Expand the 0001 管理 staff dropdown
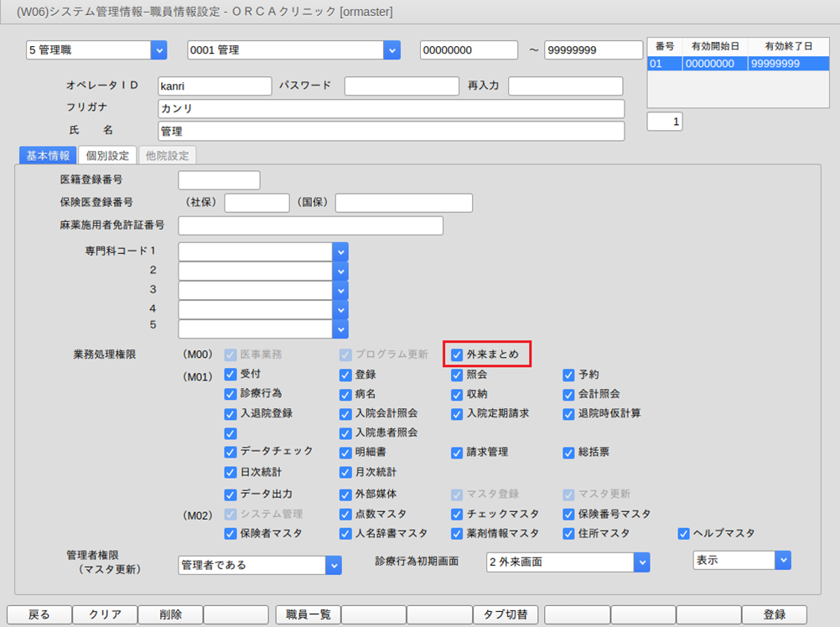This screenshot has height=627, width=840. (391, 50)
